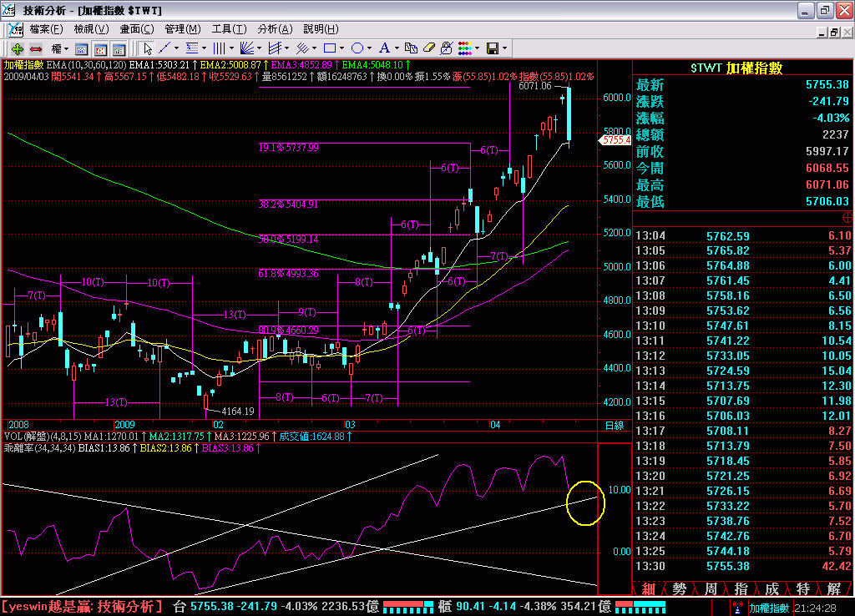Expand the trend line tool dropdown arrow
This screenshot has width=855, height=616.
[176, 48]
